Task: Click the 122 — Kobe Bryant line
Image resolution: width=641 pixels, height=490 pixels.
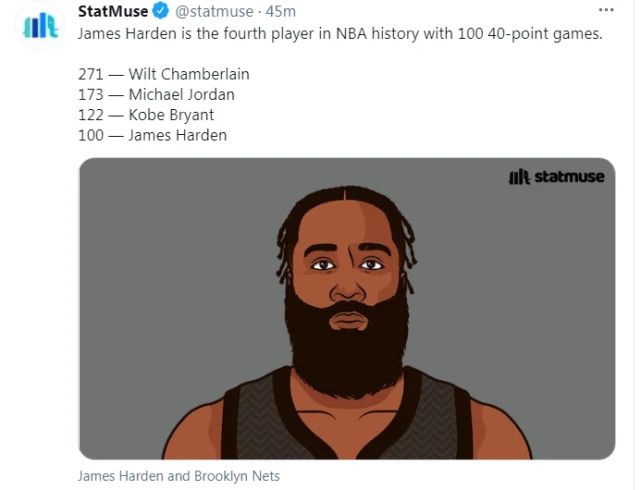Action: coord(146,115)
